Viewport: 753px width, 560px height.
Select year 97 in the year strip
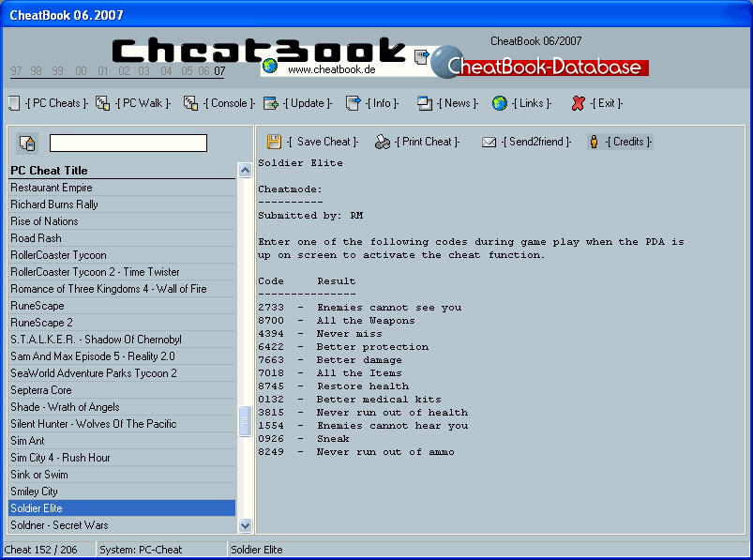tap(16, 71)
